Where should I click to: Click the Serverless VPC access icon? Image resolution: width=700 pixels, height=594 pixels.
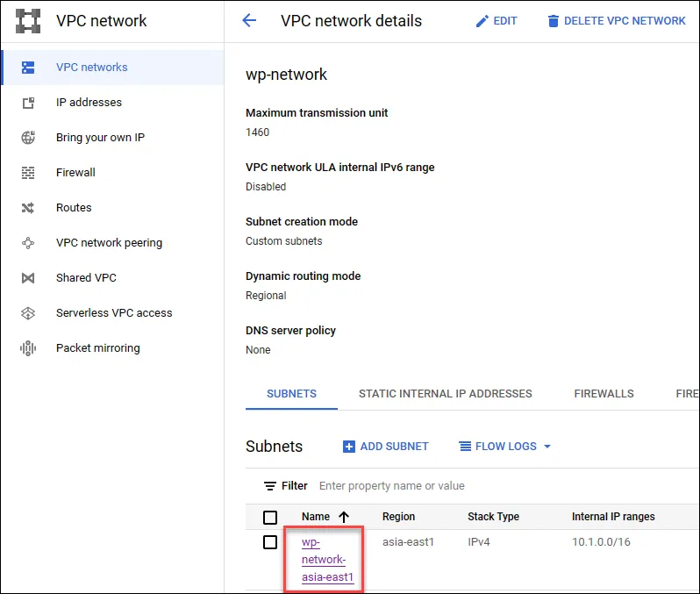click(28, 313)
